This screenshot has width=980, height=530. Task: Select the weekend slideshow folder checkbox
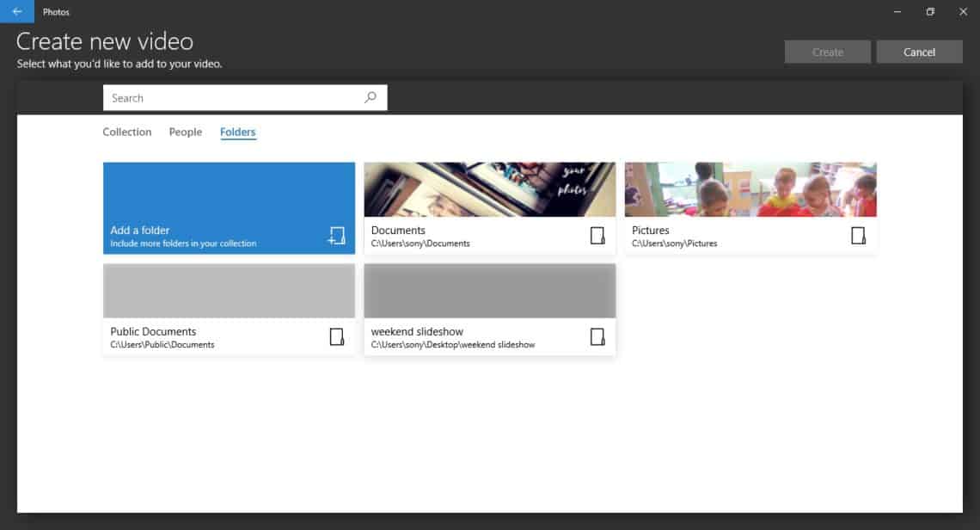598,336
